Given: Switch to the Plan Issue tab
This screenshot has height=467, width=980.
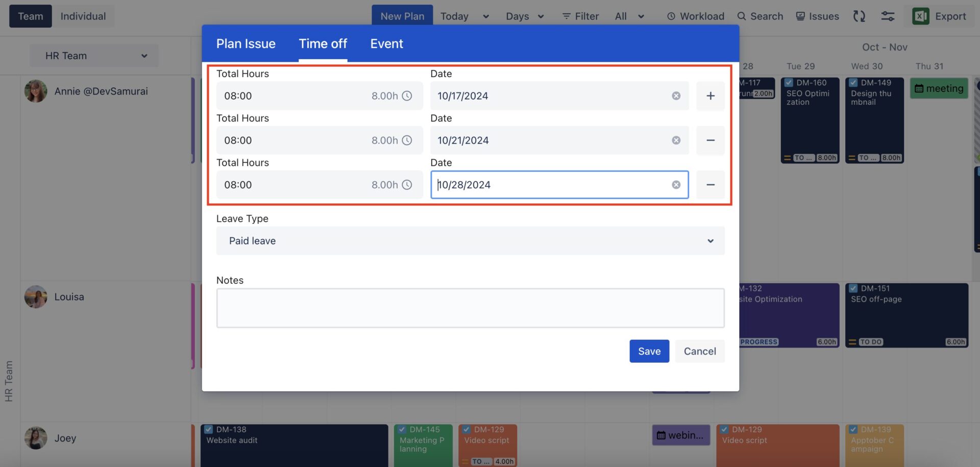Looking at the screenshot, I should click(x=246, y=44).
